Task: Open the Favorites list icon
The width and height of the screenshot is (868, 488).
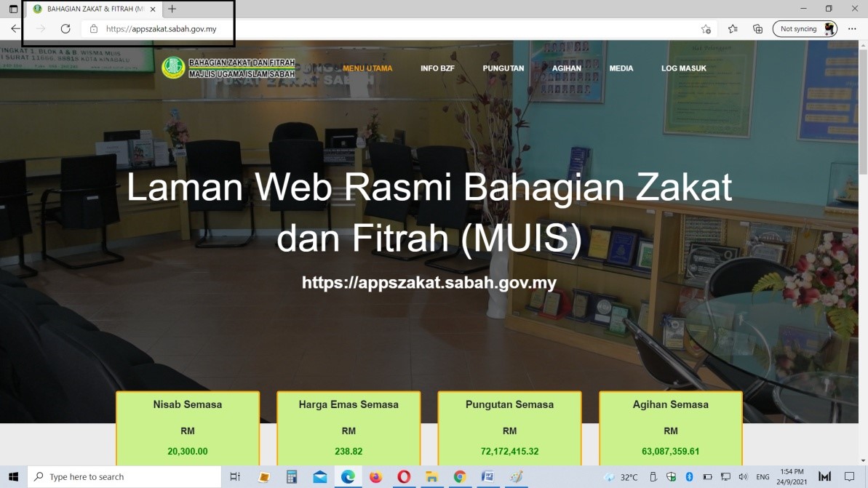Action: (x=733, y=29)
